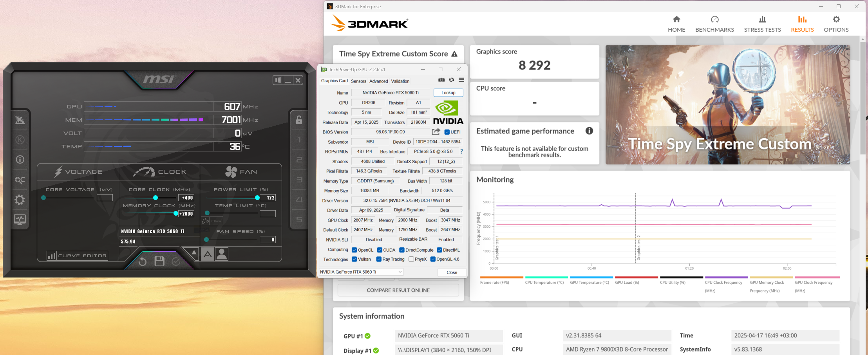Screen dimensions: 868x355
Task: Adjust the Power Limit slider handle
Action: (x=257, y=198)
